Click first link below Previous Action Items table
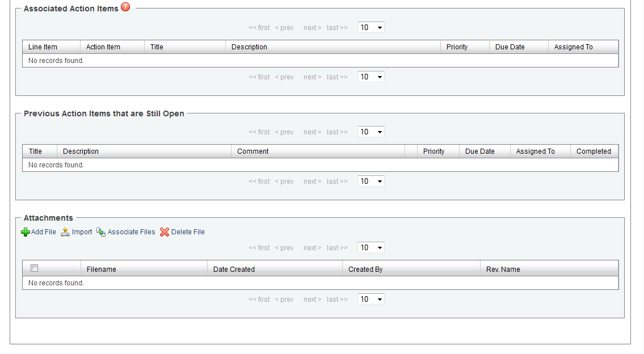Image resolution: width=644 pixels, height=354 pixels. [x=259, y=181]
